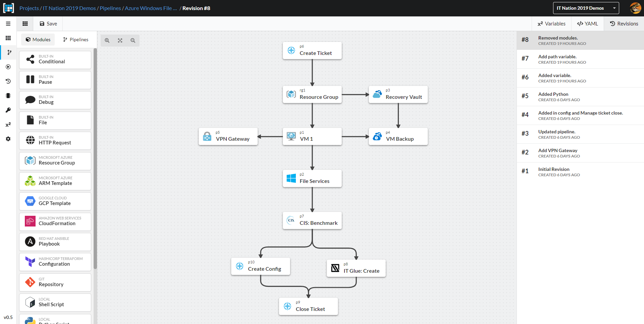Image resolution: width=644 pixels, height=324 pixels.
Task: Pick the ARM Template module
Action: point(55,181)
